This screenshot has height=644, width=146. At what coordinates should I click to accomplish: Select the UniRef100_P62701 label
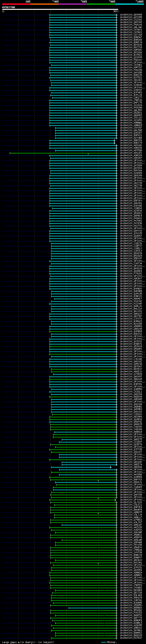[131, 226]
